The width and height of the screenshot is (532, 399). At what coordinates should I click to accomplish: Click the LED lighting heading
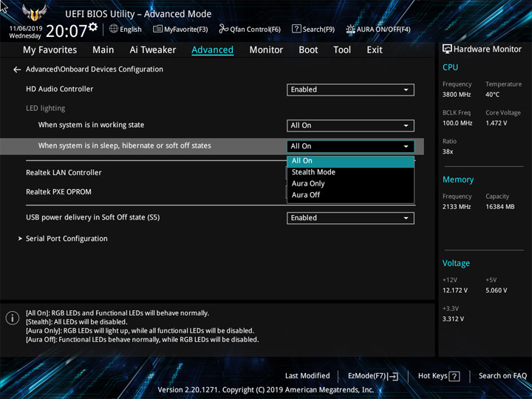click(x=46, y=108)
